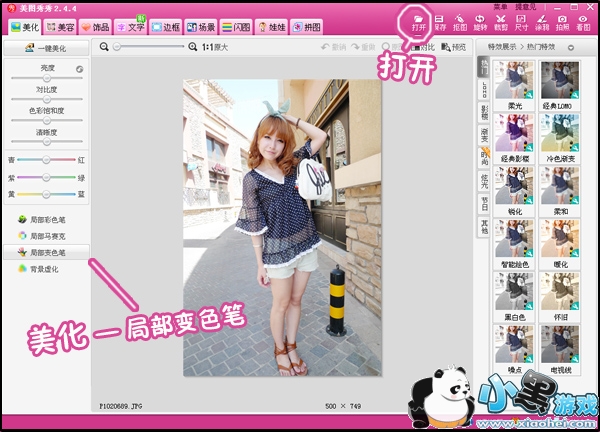The width and height of the screenshot is (600, 432).
Task: Choose 局部彩色笔 local color pen
Action: 41,220
